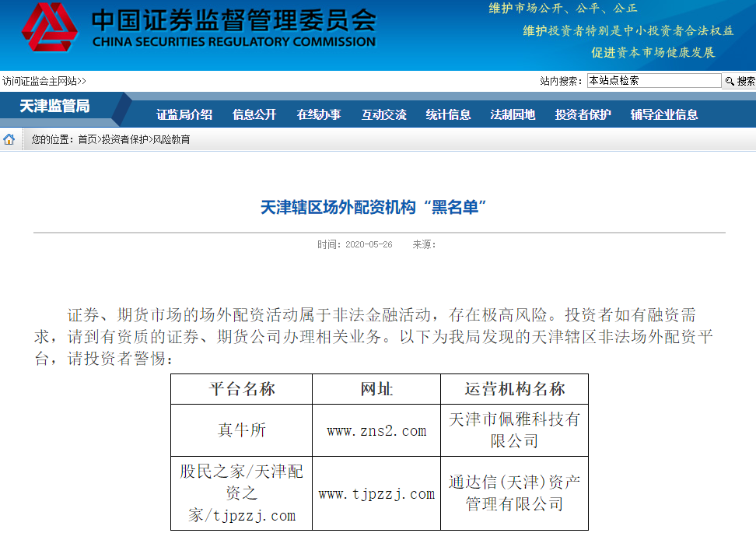Select the 辅导企业信息 menu item
This screenshot has width=756, height=533.
point(665,113)
